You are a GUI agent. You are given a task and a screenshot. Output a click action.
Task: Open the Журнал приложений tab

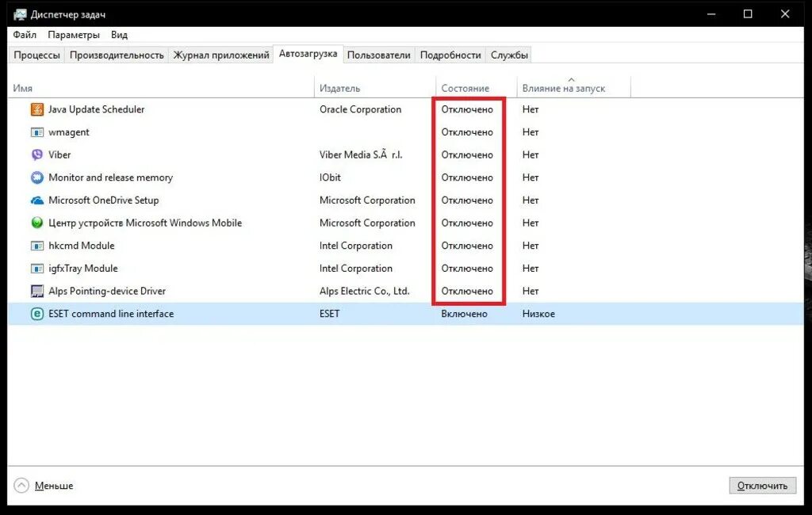tap(221, 55)
